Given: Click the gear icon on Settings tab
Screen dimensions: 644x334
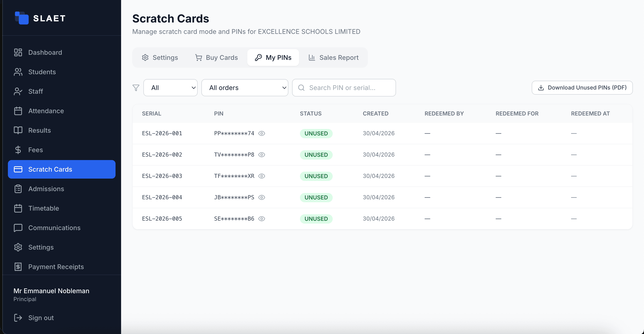Looking at the screenshot, I should [145, 58].
